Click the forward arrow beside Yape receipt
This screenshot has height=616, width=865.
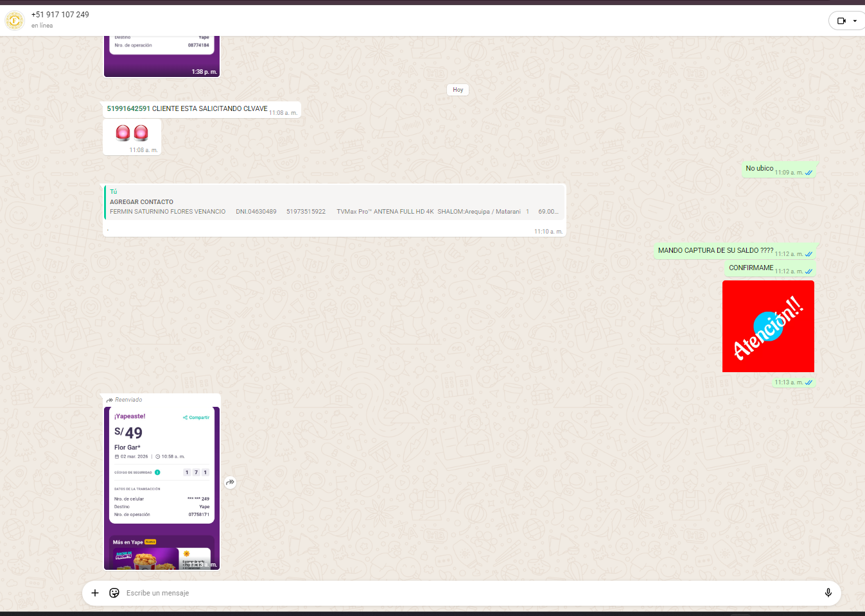coord(230,483)
